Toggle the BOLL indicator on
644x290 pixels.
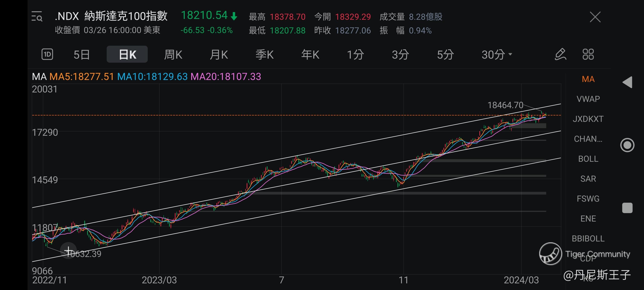pos(588,159)
